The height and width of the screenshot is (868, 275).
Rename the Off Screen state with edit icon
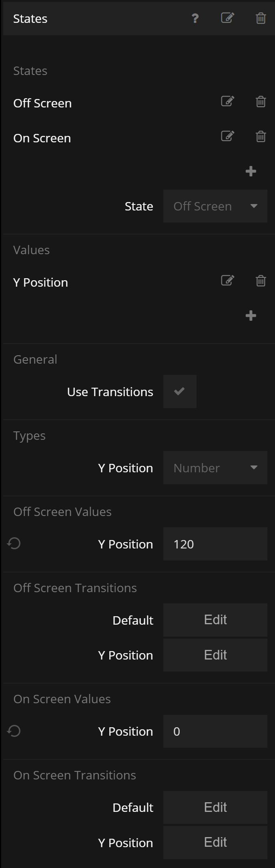point(227,101)
